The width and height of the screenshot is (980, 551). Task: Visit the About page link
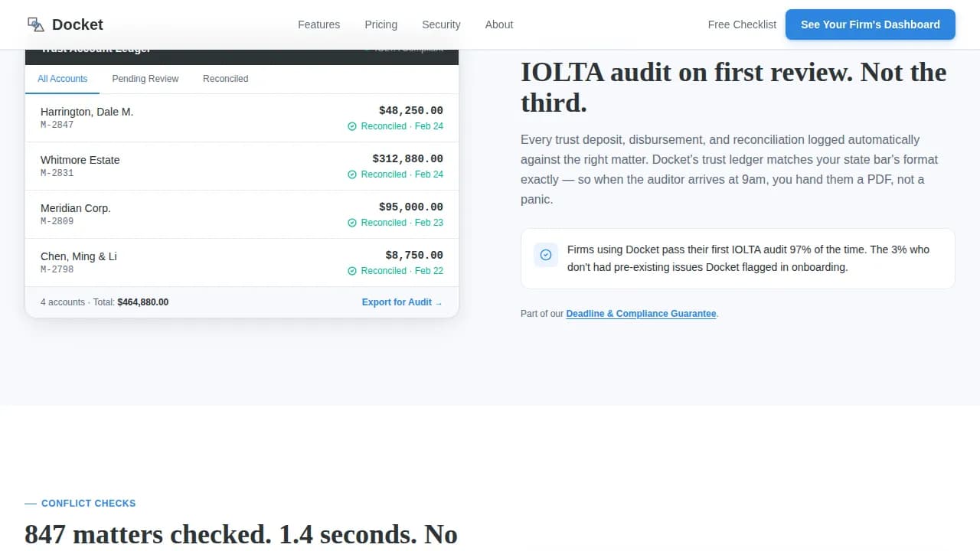(499, 24)
